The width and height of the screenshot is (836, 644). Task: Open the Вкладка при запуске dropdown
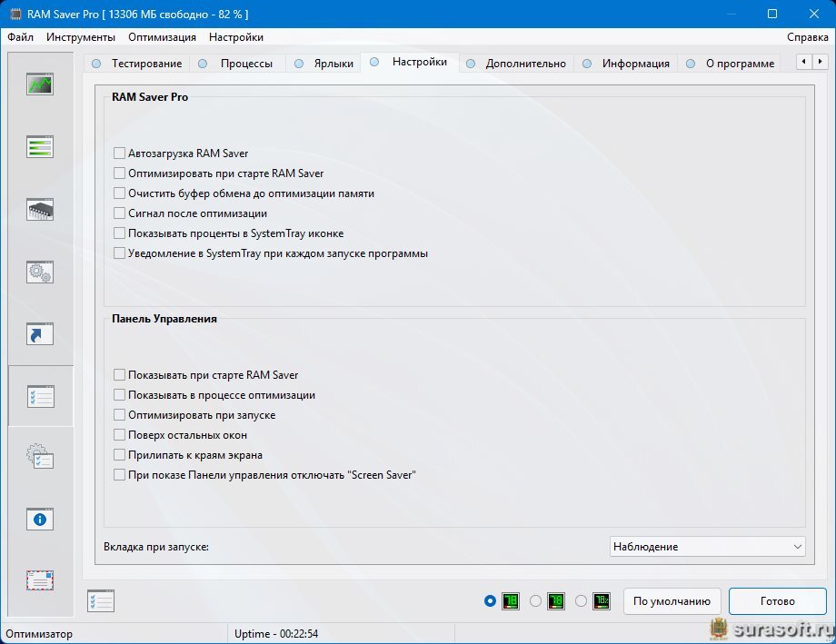click(x=708, y=547)
